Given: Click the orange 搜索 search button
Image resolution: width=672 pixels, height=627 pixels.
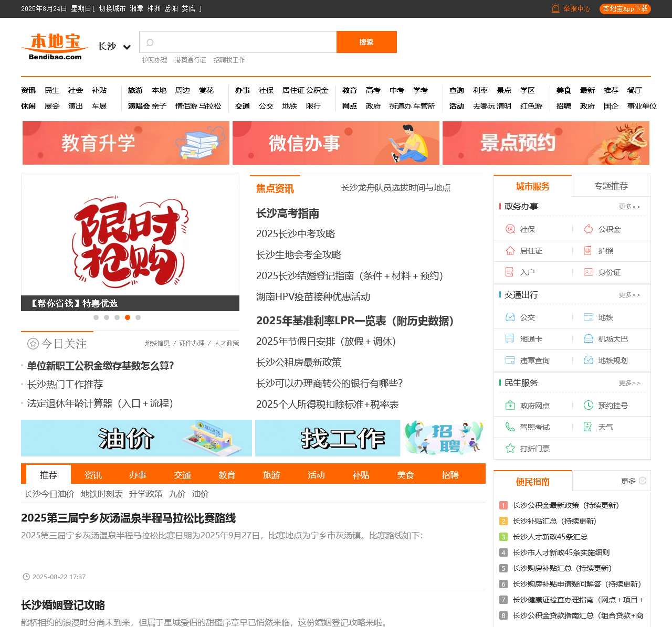Looking at the screenshot, I should (x=366, y=42).
